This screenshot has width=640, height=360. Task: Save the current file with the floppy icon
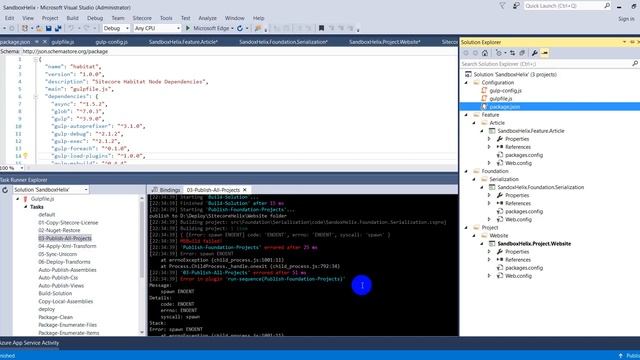click(49, 28)
